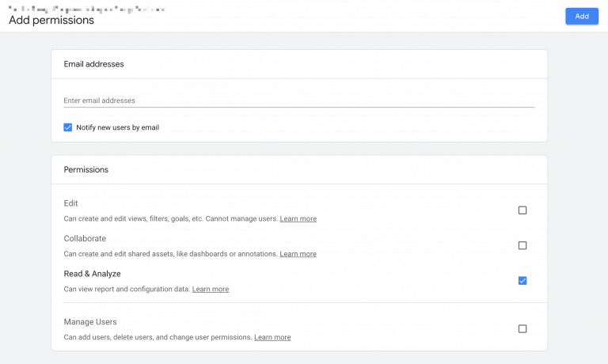Uncheck the Notify new users by email checkbox
608x364 pixels.
point(68,127)
